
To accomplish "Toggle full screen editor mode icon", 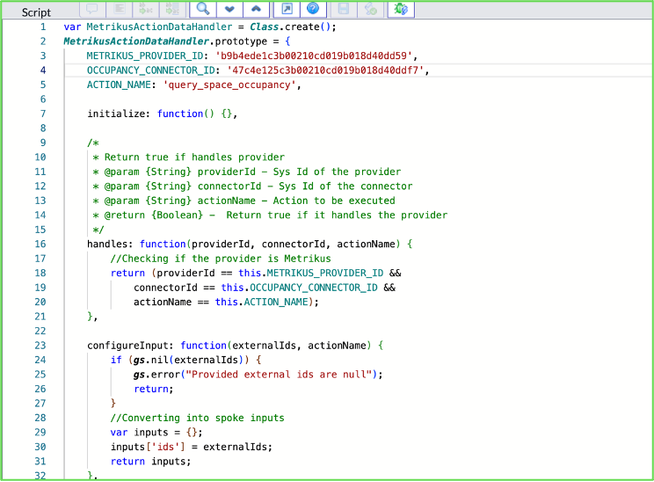I will tap(286, 9).
